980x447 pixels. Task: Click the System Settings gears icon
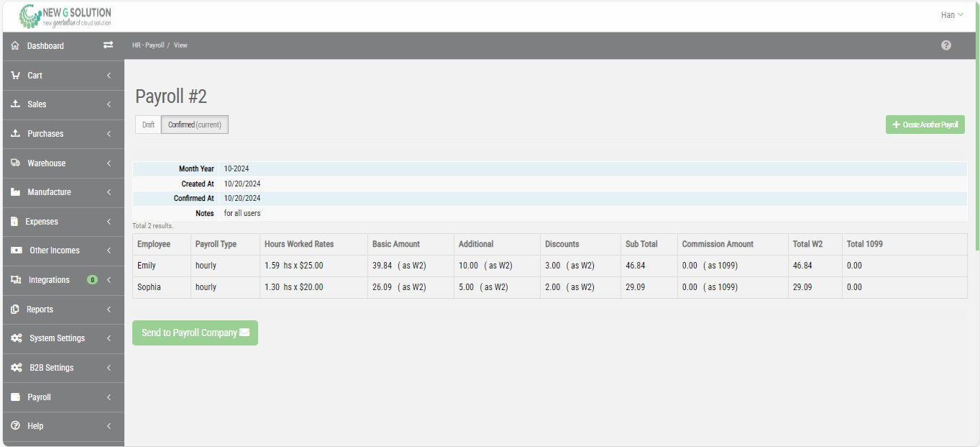pyautogui.click(x=17, y=338)
